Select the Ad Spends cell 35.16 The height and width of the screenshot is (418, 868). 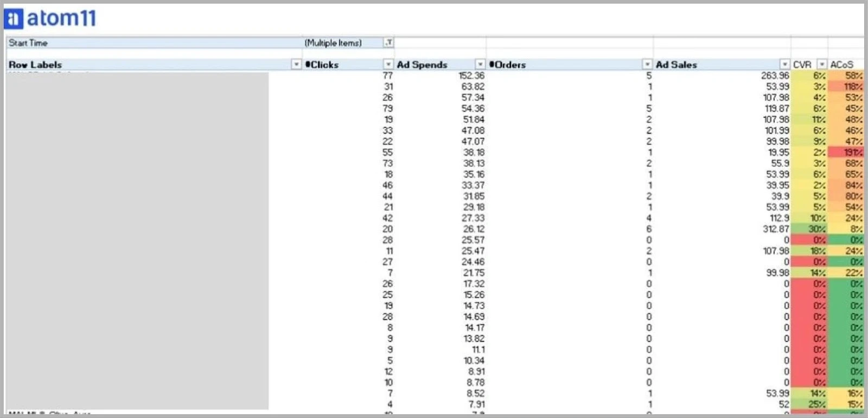point(474,174)
